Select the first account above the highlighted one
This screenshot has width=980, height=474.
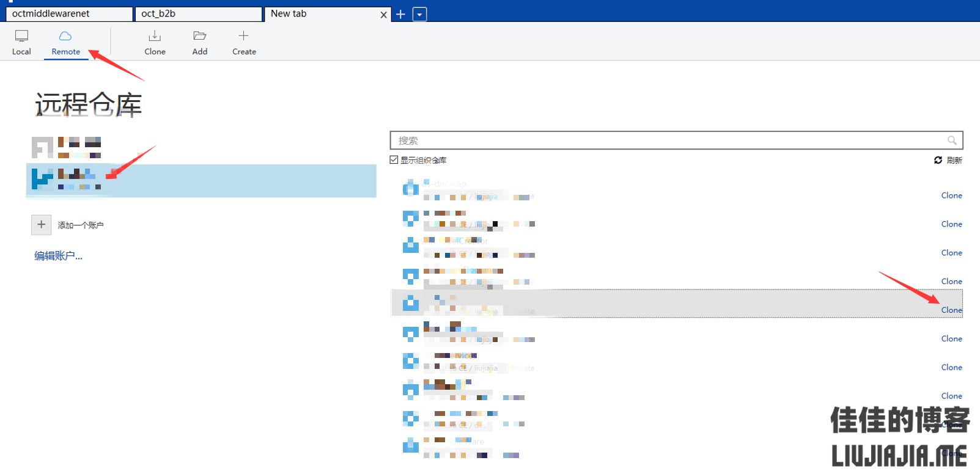[67, 148]
